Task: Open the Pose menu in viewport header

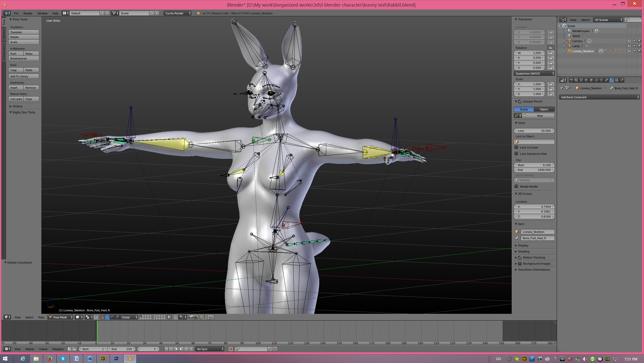Action: click(x=41, y=317)
